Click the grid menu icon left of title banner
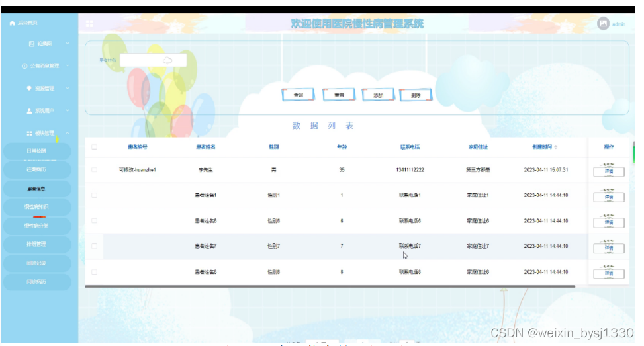Viewport: 644px width, 346px height. [89, 24]
